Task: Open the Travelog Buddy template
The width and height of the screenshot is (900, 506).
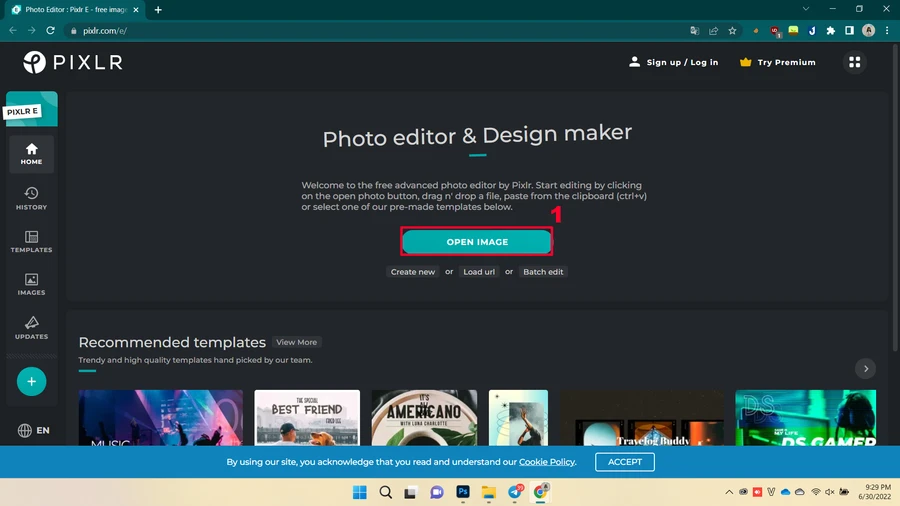Action: (x=642, y=418)
